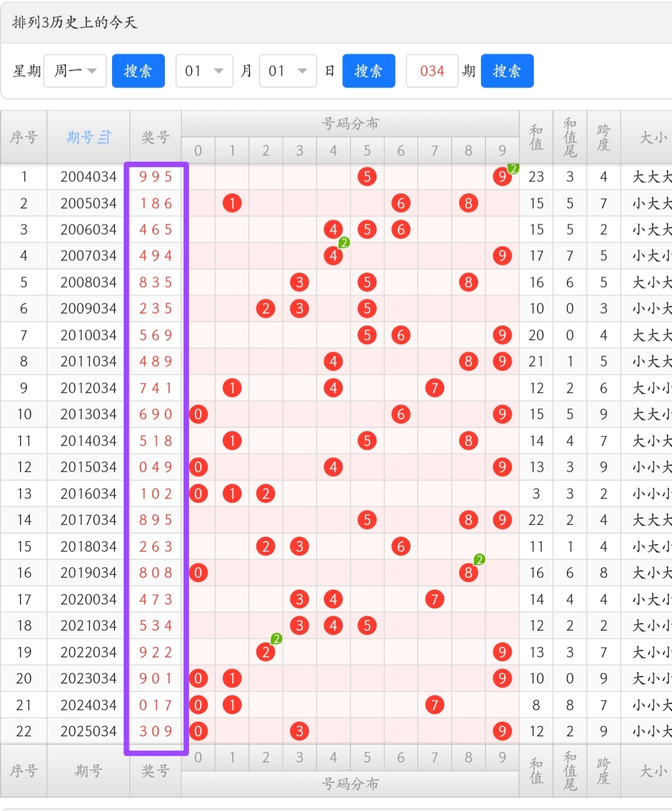This screenshot has width=672, height=811.
Task: Open the 星期 weekday dropdown showing 周一
Action: (x=75, y=71)
